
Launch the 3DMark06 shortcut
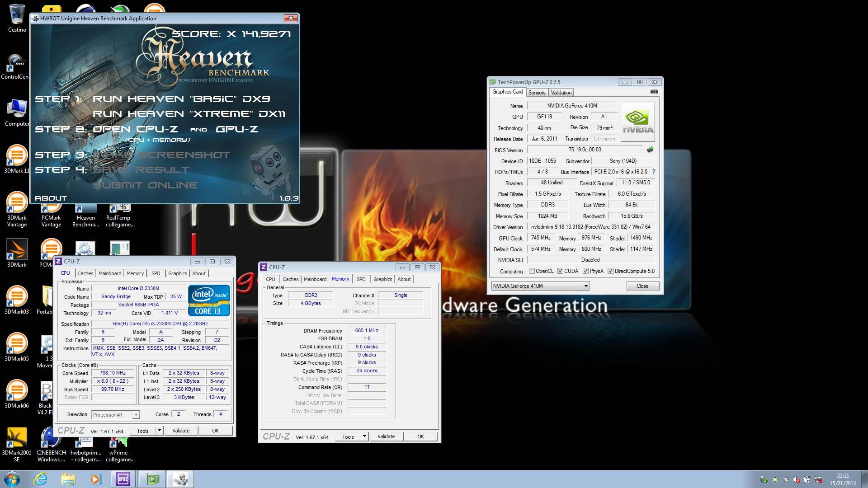(x=17, y=393)
